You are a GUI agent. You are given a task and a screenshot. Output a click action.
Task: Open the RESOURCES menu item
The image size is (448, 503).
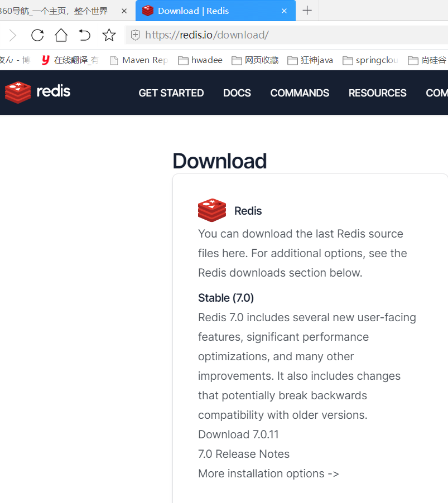(x=377, y=93)
